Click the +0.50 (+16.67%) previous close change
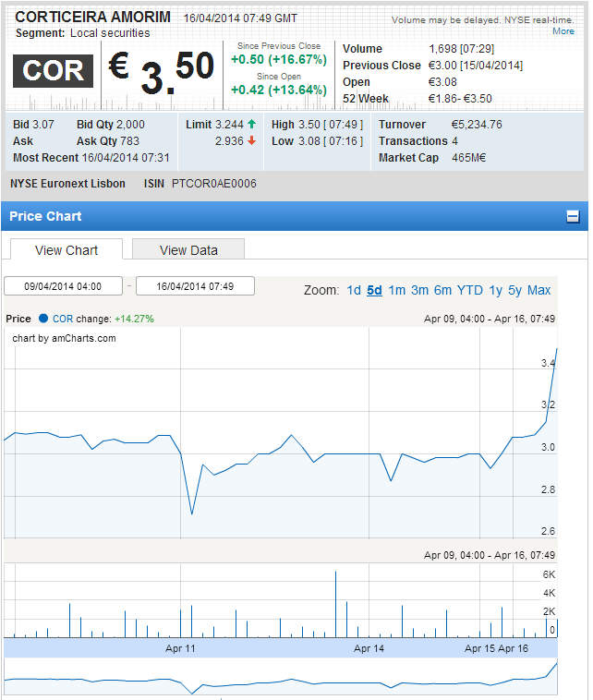This screenshot has width=593, height=700. (x=279, y=59)
